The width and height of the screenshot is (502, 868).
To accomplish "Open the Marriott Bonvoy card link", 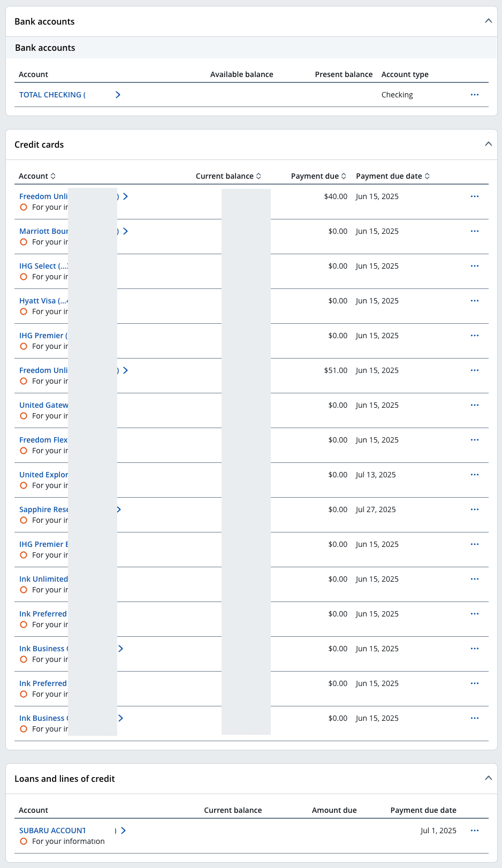I will click(44, 231).
